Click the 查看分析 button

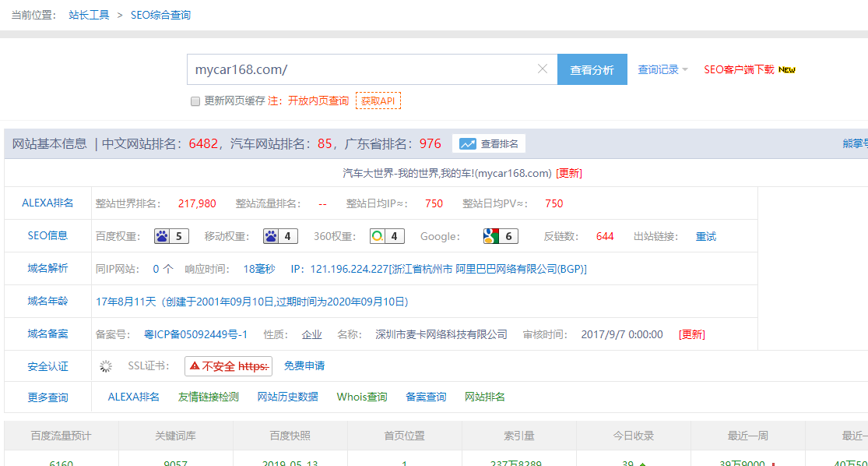[592, 69]
